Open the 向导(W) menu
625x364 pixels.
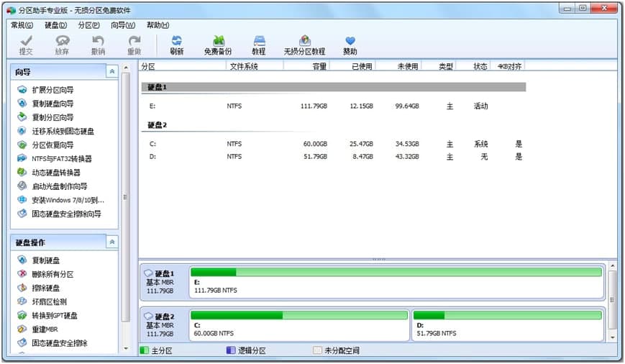point(123,25)
